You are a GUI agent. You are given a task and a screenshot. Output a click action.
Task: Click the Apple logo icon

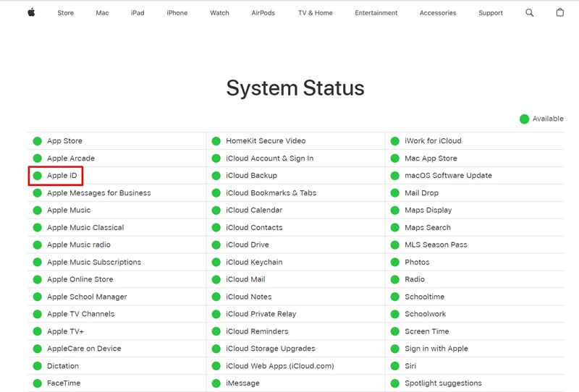tap(31, 12)
